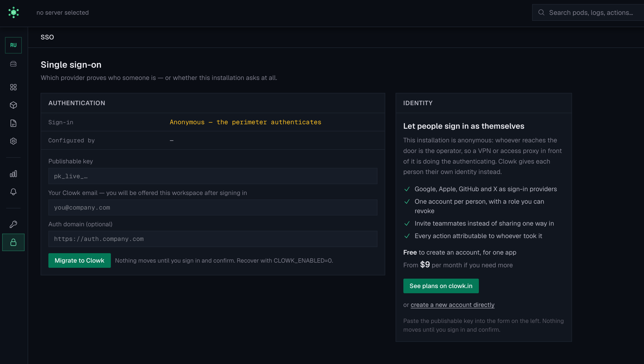Click 'Anonymous — the perimeter authenticates' value
This screenshot has height=364, width=644.
(245, 122)
